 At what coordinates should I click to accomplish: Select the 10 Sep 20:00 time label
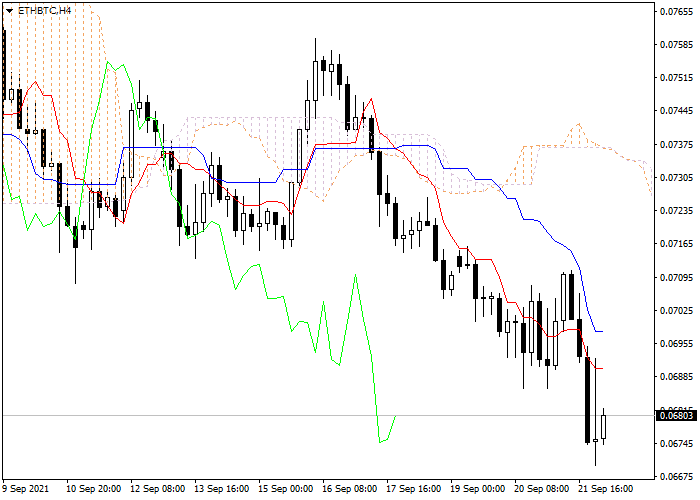click(93, 489)
